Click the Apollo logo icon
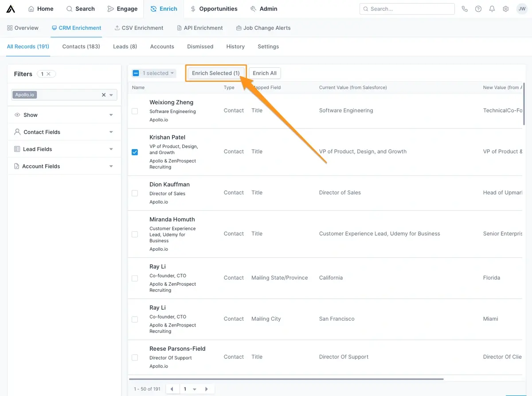Viewport: 532px width, 396px height. (x=11, y=9)
